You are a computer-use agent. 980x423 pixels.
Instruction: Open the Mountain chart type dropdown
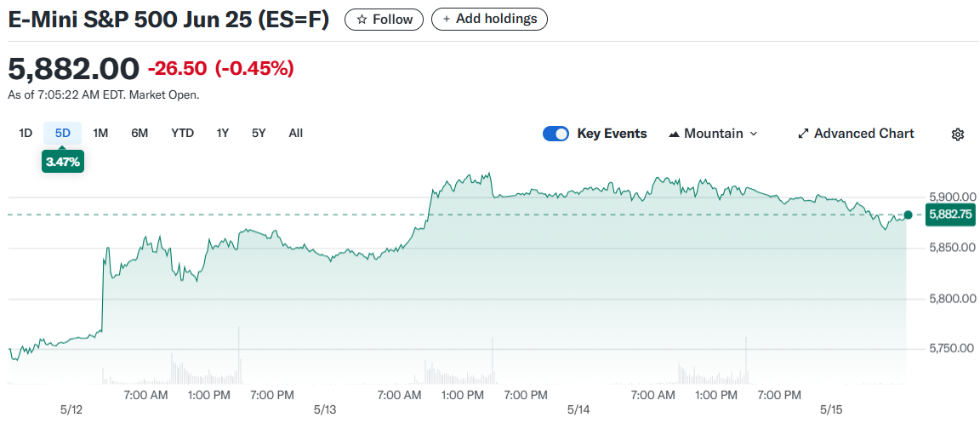pyautogui.click(x=713, y=134)
